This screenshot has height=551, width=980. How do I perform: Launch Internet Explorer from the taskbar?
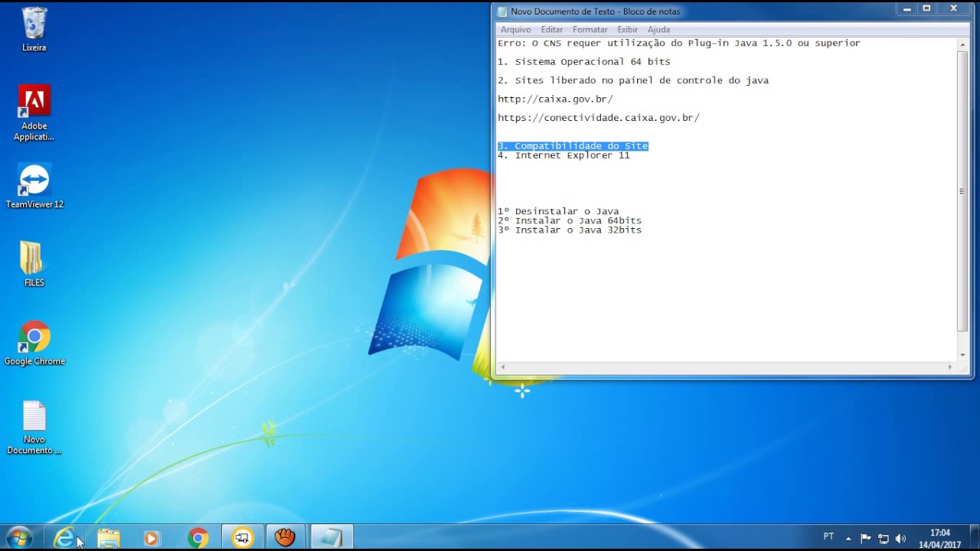click(x=65, y=538)
